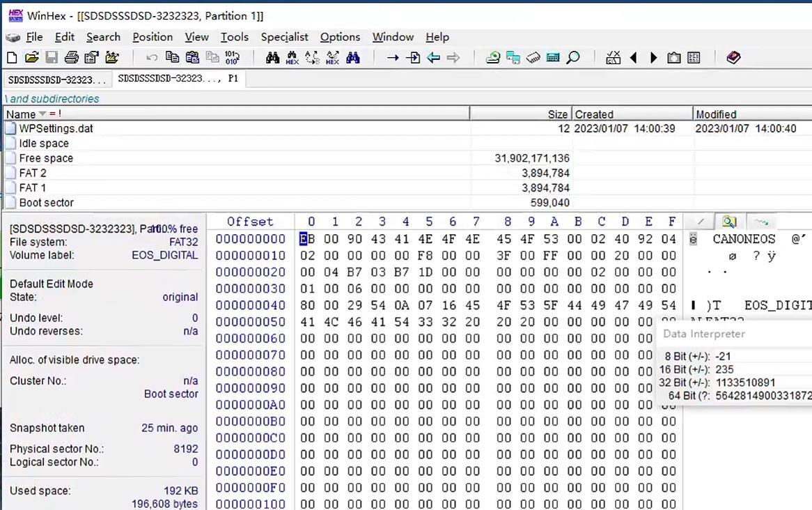Click the Offset column header
Viewport: 812px width, 510px height.
pos(250,222)
